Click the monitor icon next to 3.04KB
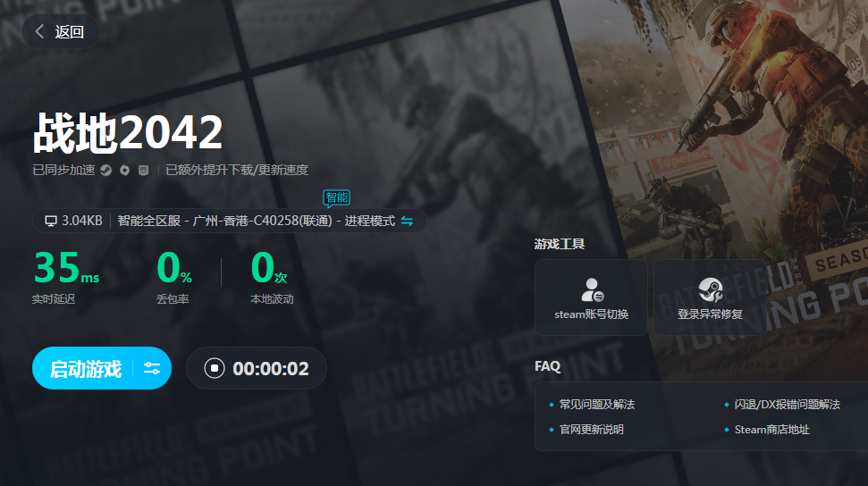Viewport: 868px width, 486px height. click(x=51, y=221)
